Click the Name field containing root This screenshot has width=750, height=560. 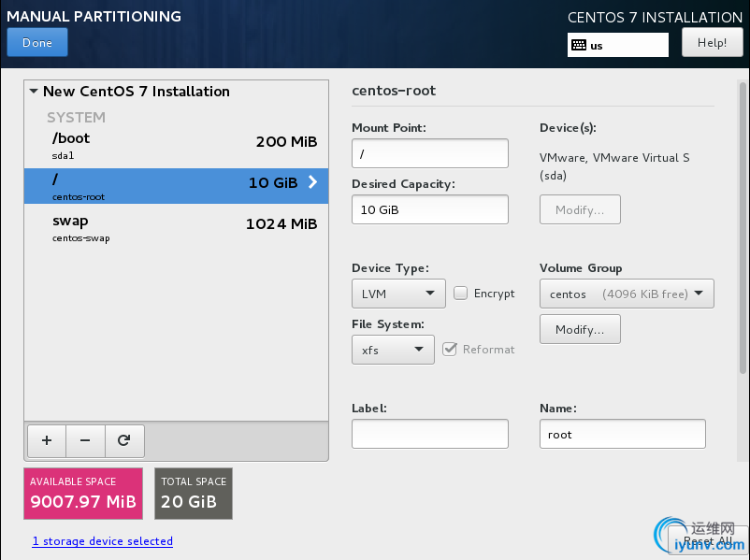pos(622,434)
